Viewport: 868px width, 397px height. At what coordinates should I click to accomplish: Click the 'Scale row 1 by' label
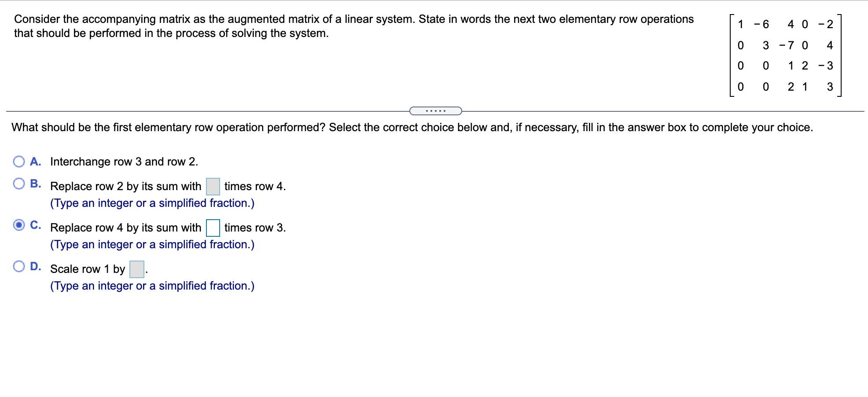87,269
